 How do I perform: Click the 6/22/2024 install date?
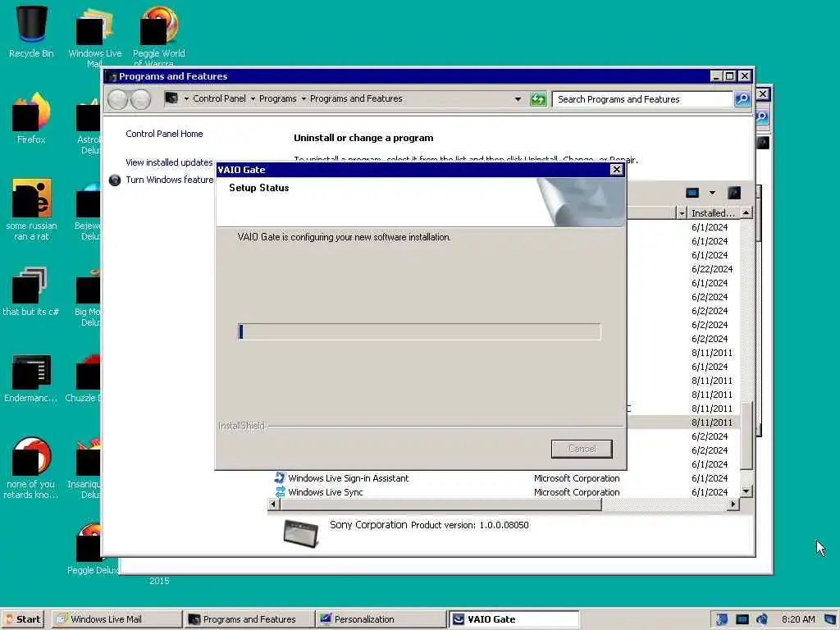click(712, 269)
